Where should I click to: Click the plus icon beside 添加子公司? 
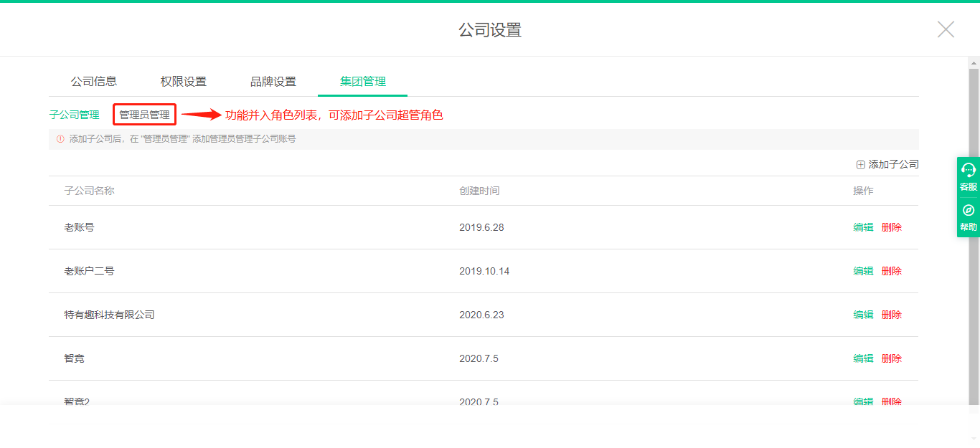tap(861, 165)
